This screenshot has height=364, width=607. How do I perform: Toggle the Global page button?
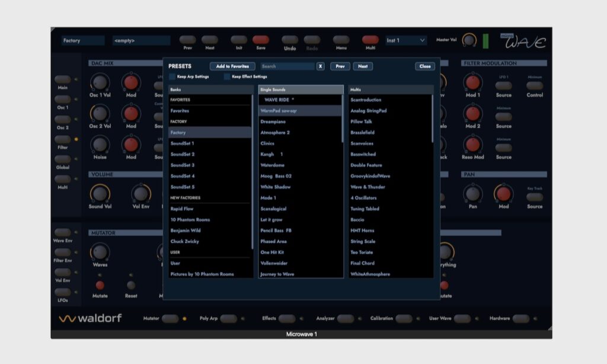(x=62, y=159)
